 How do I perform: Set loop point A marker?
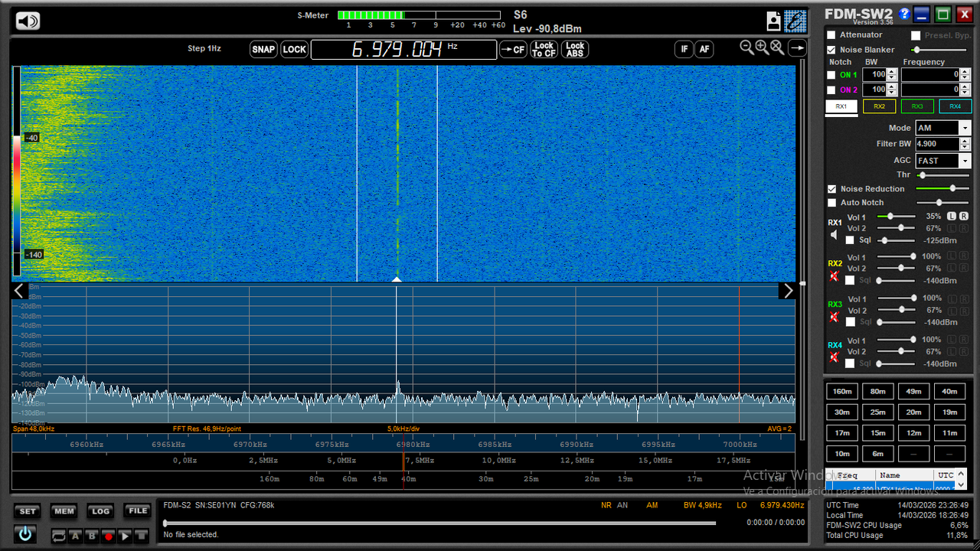tap(76, 536)
